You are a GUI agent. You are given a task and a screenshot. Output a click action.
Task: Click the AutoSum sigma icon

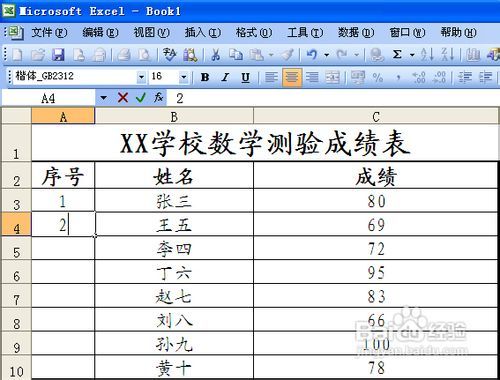(397, 55)
